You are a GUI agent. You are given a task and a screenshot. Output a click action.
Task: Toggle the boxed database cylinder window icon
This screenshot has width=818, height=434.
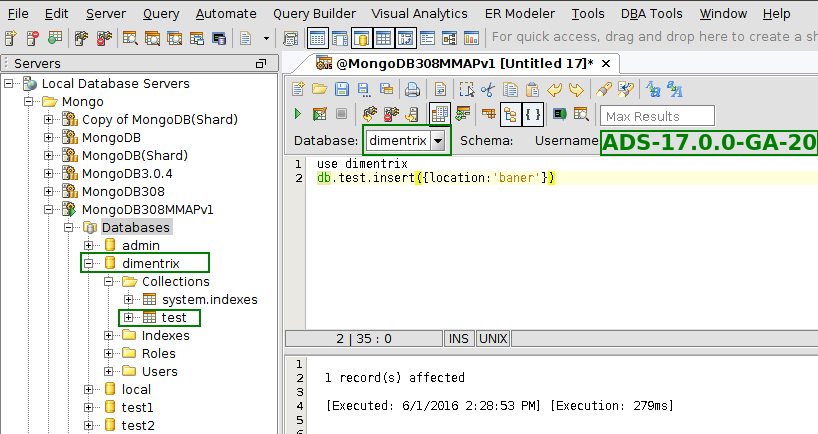(361, 38)
